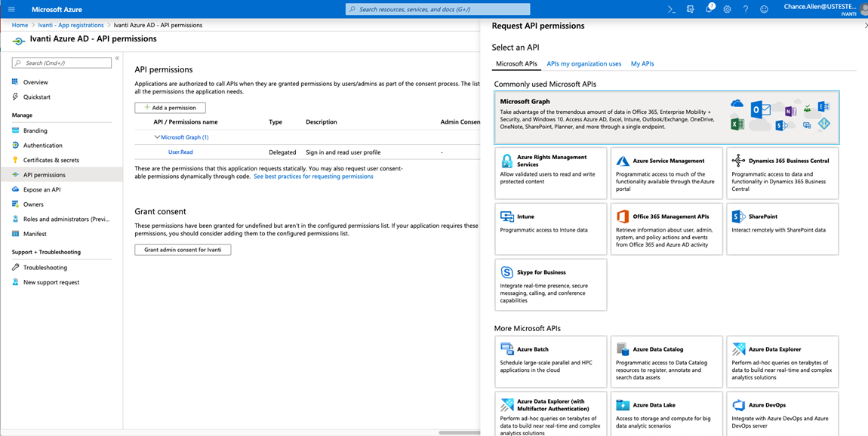Click the Add a permission button
Viewport: 868px width, 436px height.
pyautogui.click(x=169, y=107)
